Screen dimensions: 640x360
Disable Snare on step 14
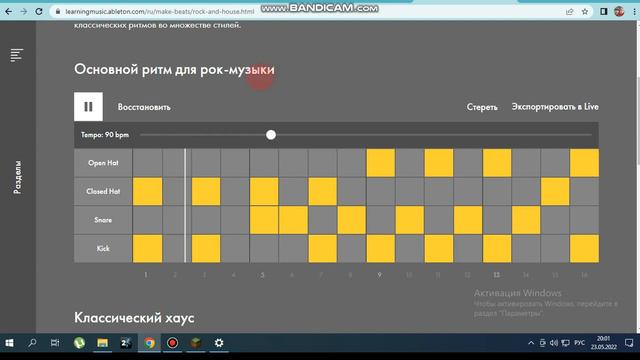pos(526,220)
